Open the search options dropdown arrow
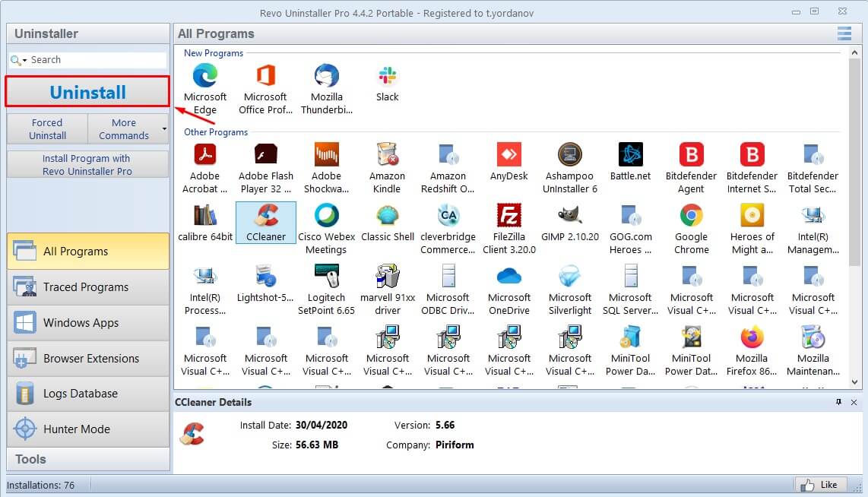The width and height of the screenshot is (868, 497). point(25,60)
